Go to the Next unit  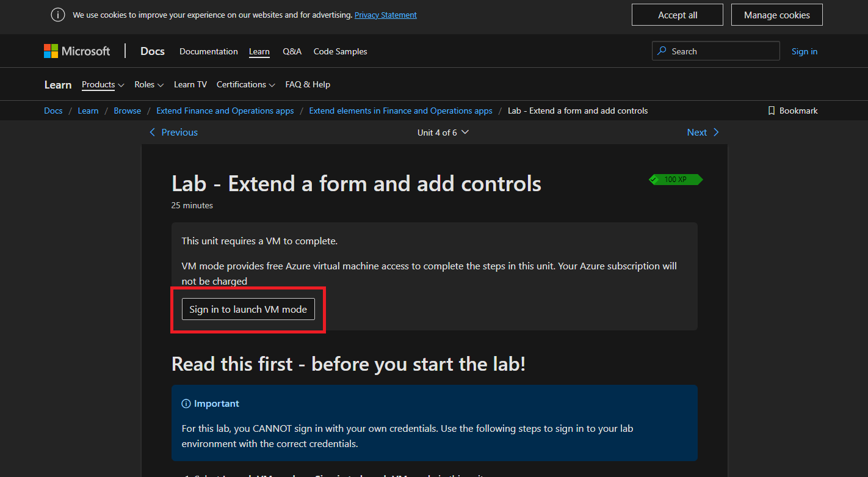pos(703,133)
